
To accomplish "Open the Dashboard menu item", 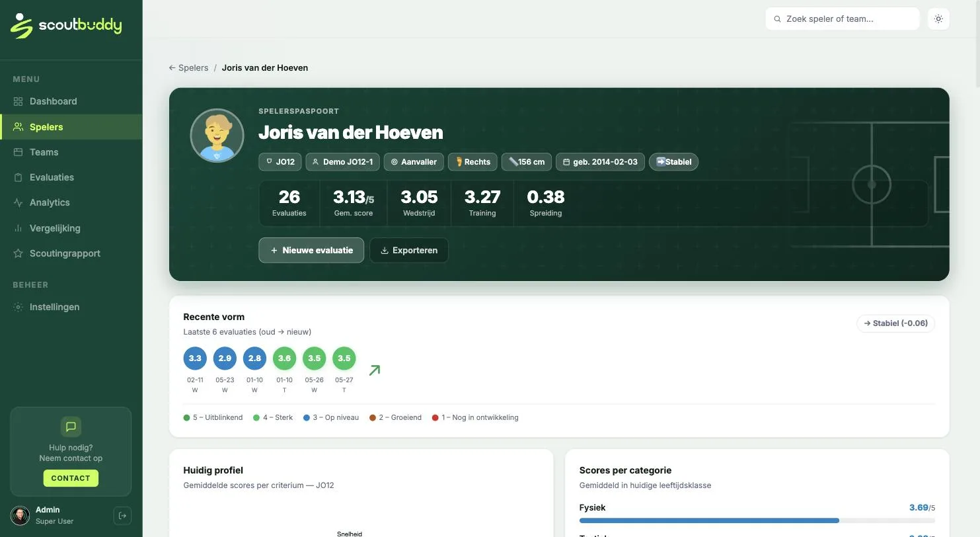I will click(71, 101).
